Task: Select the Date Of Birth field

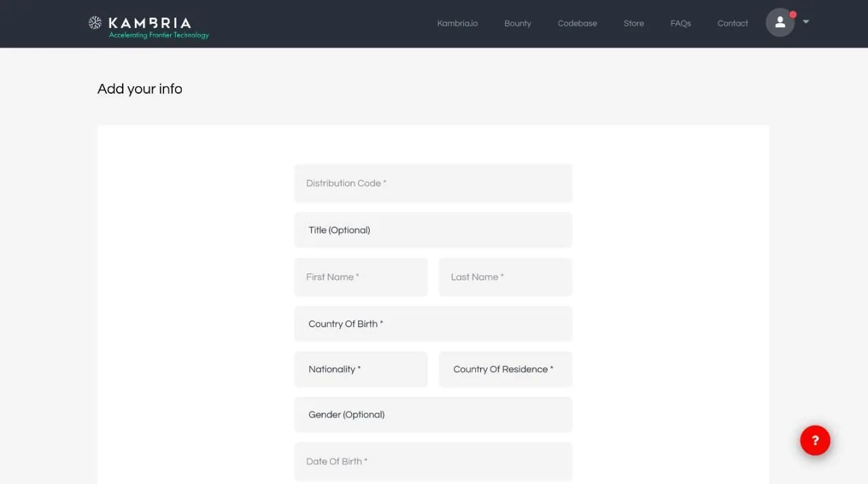Action: click(x=433, y=462)
